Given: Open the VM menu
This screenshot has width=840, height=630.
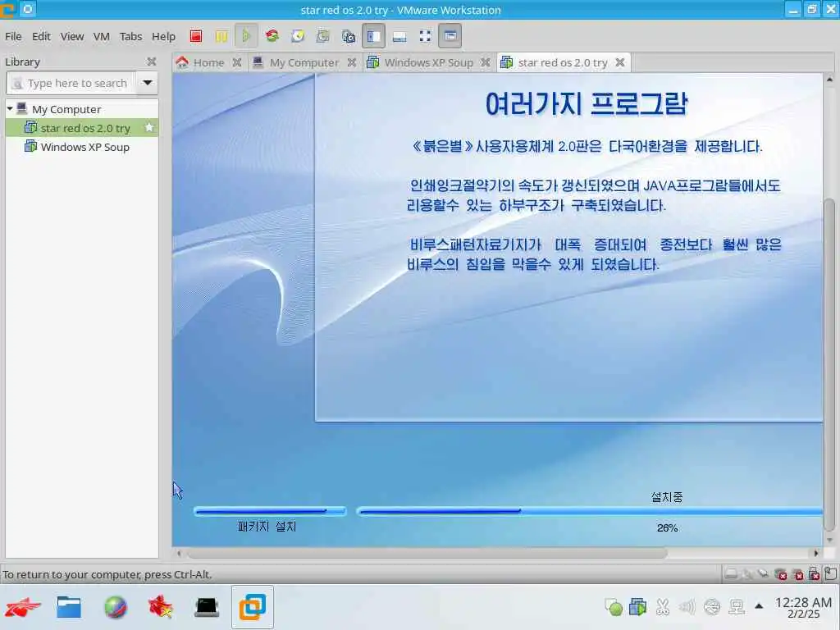Looking at the screenshot, I should [101, 36].
